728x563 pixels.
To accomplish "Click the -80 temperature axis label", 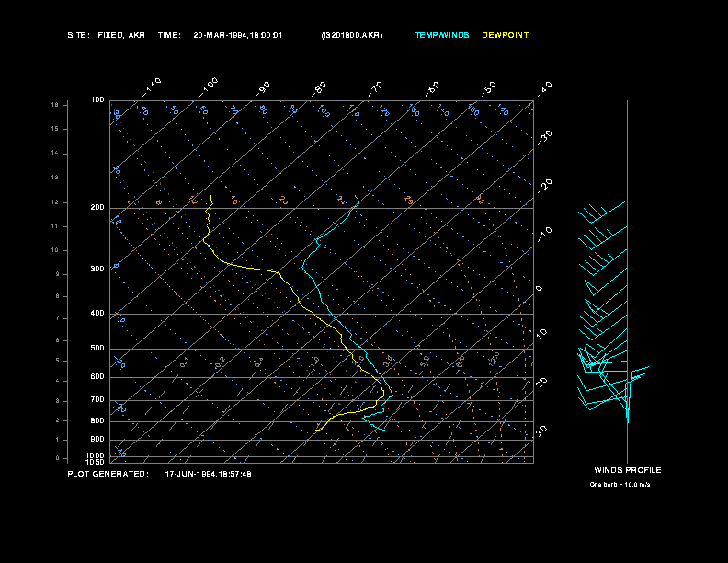I will [319, 88].
